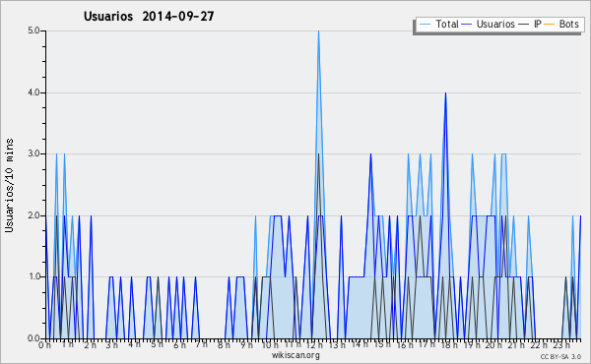Click the Total peak at 5.0 near 12 h
This screenshot has height=364, width=591.
point(318,31)
